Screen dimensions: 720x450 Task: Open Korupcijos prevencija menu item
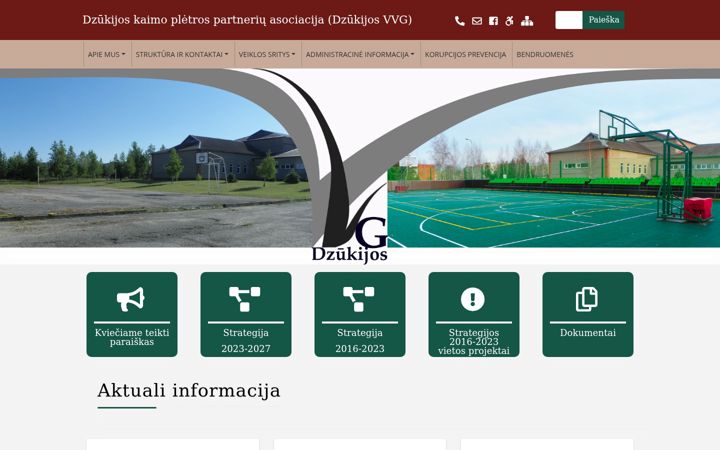point(466,54)
